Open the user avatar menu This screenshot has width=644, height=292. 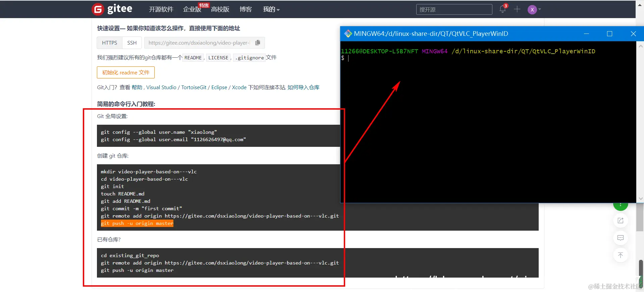(x=532, y=10)
